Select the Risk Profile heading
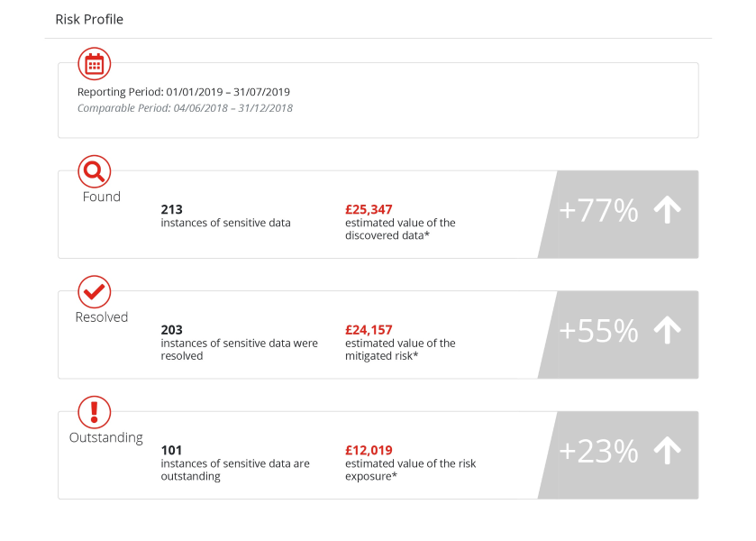 click(x=89, y=20)
